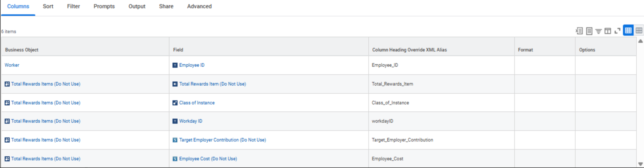Go to the Prompts tab
The image size is (644, 168).
pos(104,6)
